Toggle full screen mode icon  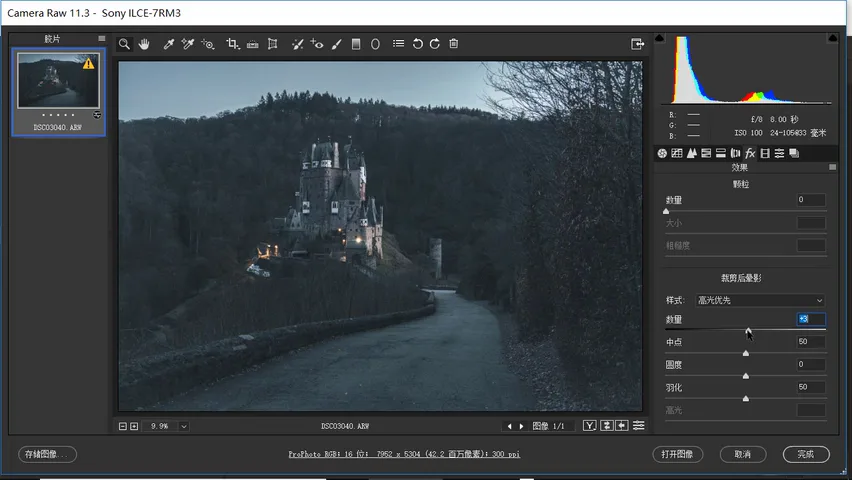(637, 44)
